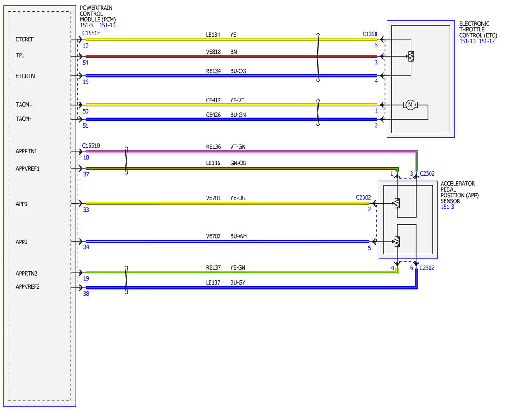The image size is (532, 411).
Task: Click wire code VE818
Action: point(213,51)
